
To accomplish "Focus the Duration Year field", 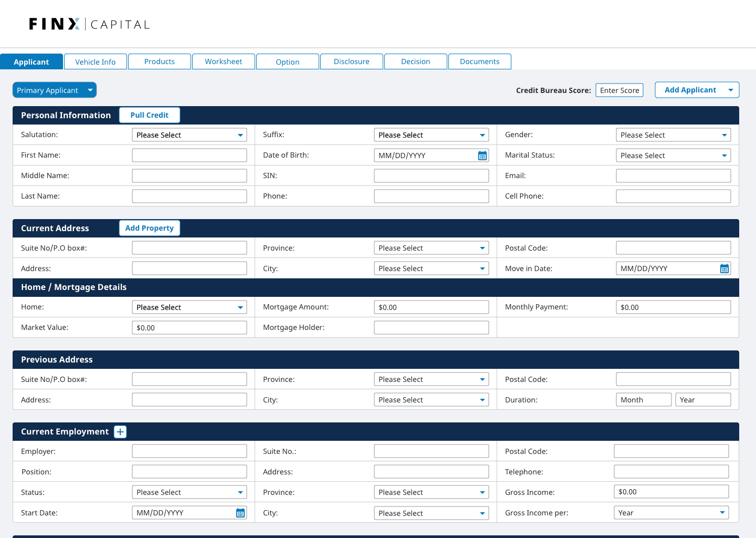I will pos(703,400).
